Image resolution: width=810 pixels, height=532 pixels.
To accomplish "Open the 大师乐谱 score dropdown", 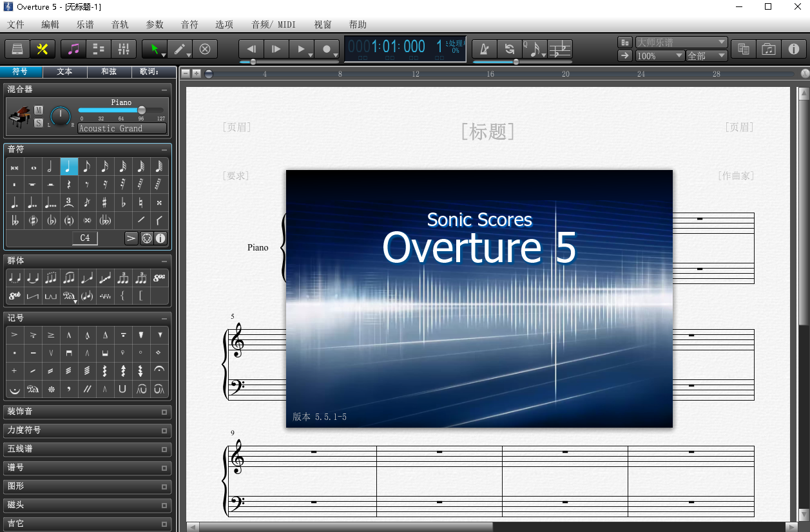I will click(682, 43).
